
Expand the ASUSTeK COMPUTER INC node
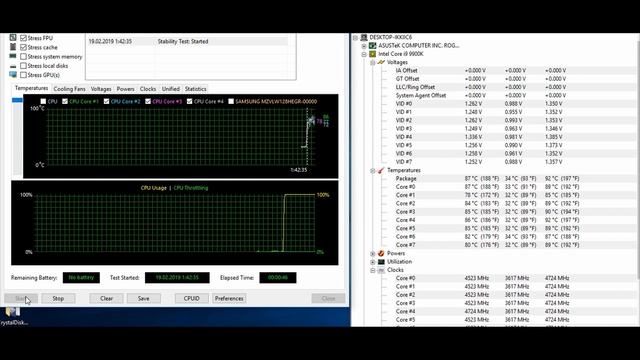pyautogui.click(x=364, y=46)
